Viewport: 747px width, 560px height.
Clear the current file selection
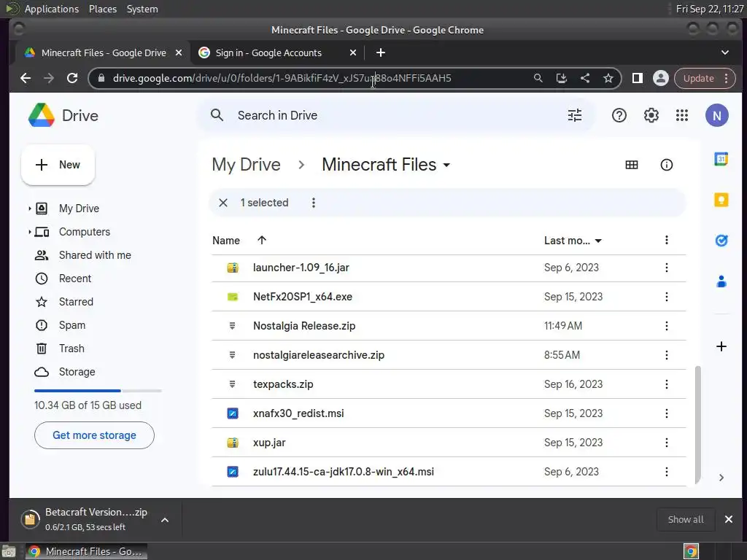pos(223,203)
